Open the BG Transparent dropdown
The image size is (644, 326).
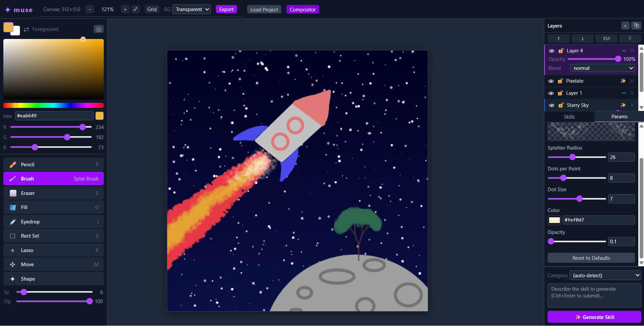pyautogui.click(x=191, y=9)
